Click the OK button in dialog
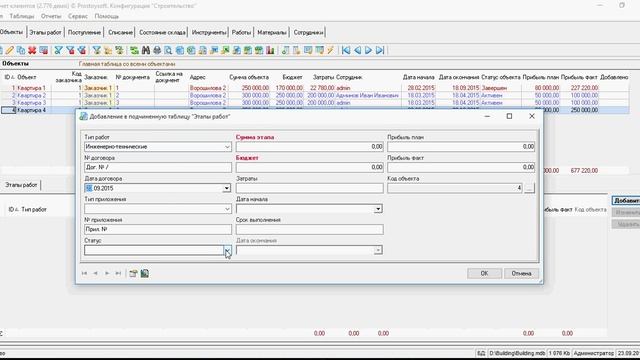This screenshot has width=640, height=360. pyautogui.click(x=484, y=273)
